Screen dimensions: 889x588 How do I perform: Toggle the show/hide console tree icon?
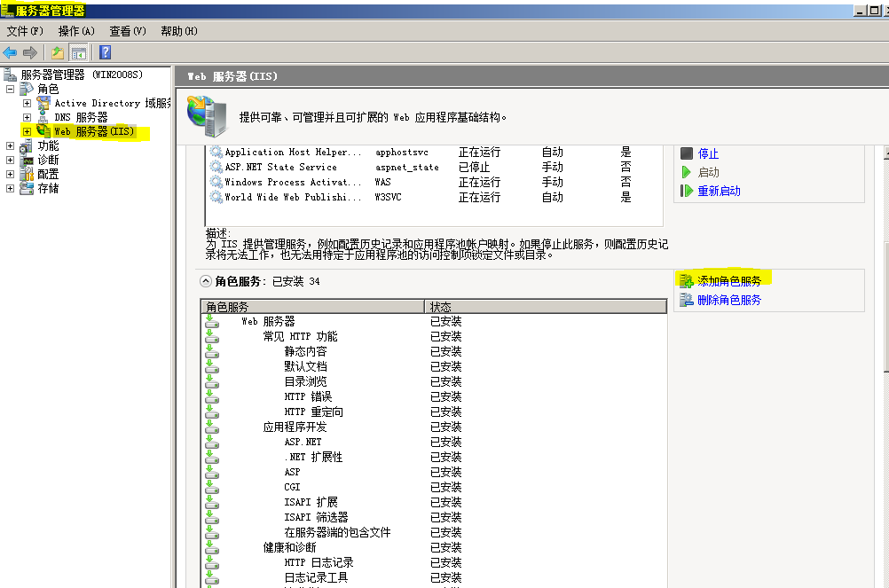click(x=79, y=53)
